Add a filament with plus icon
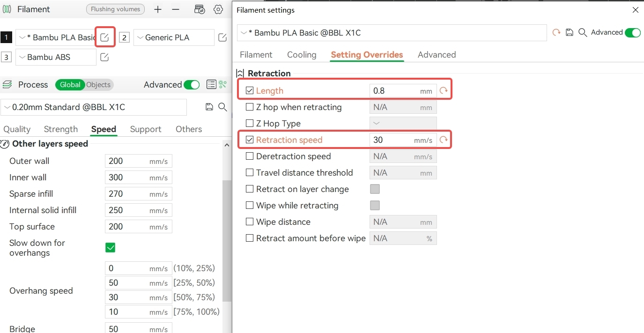 tap(158, 9)
